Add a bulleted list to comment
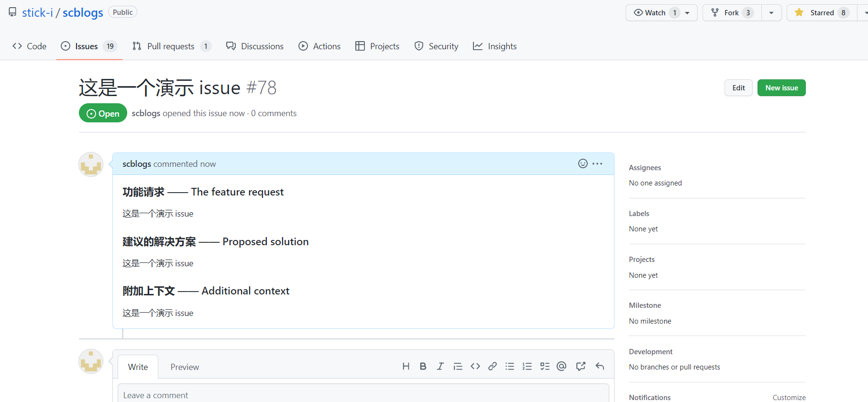Image resolution: width=868 pixels, height=402 pixels. 510,366
